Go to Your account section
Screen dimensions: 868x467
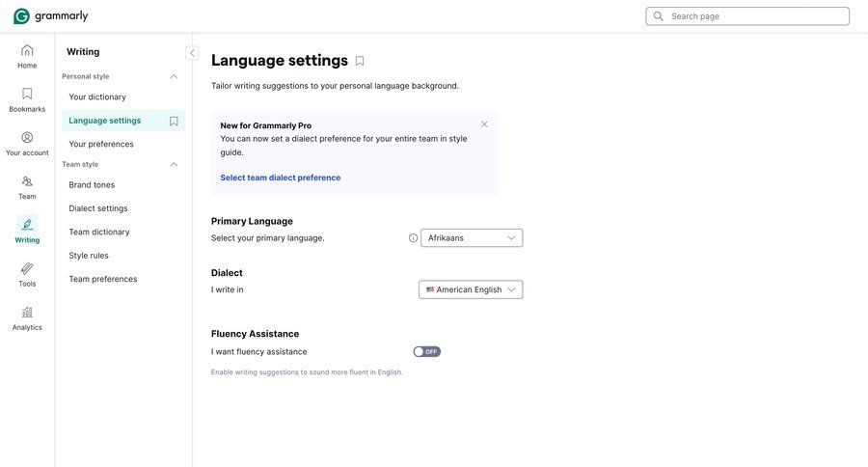point(27,143)
